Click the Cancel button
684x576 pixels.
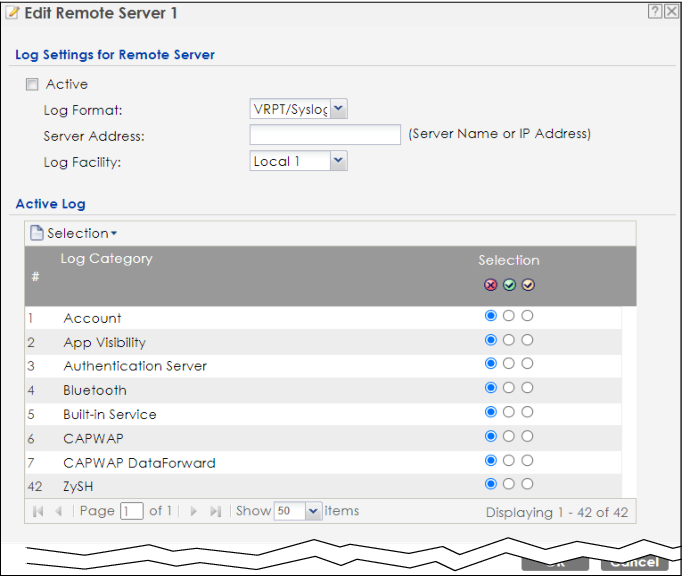click(x=634, y=562)
